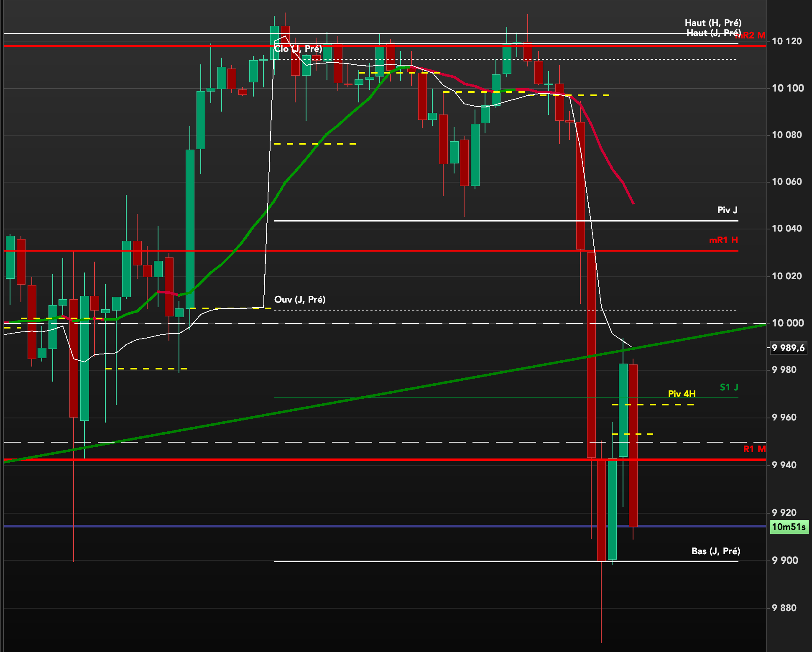Select the Bas (J, Pré) label
The height and width of the screenshot is (652, 812).
coord(715,551)
